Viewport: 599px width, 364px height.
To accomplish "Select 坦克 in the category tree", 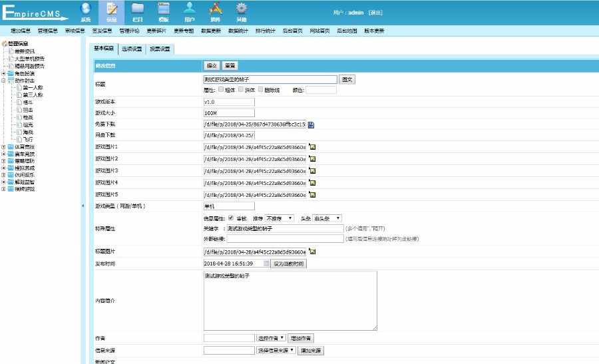I will (28, 124).
